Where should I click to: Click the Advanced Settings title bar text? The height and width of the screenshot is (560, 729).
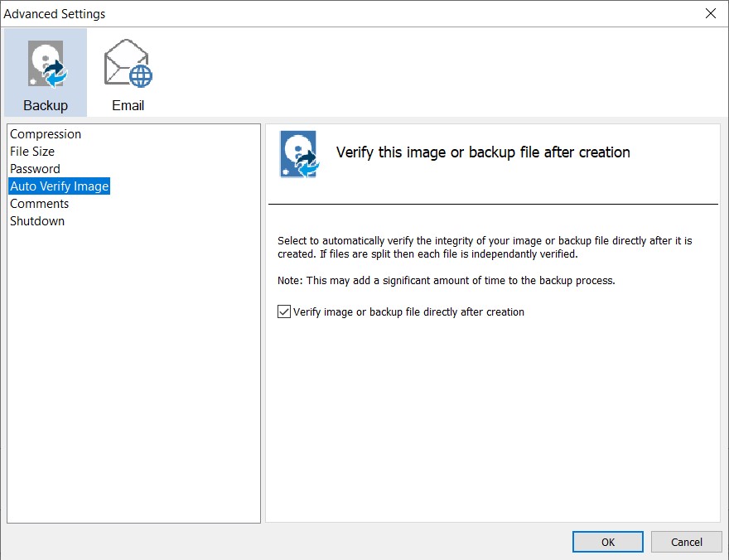[55, 14]
